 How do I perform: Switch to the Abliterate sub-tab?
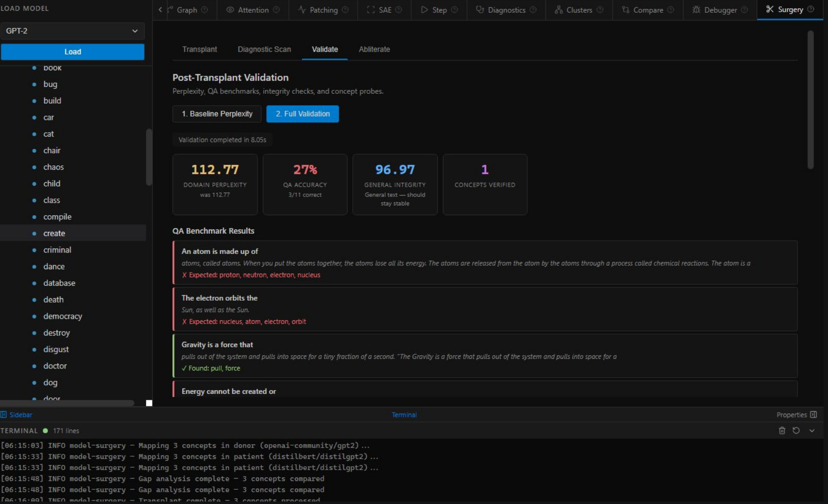[x=374, y=49]
